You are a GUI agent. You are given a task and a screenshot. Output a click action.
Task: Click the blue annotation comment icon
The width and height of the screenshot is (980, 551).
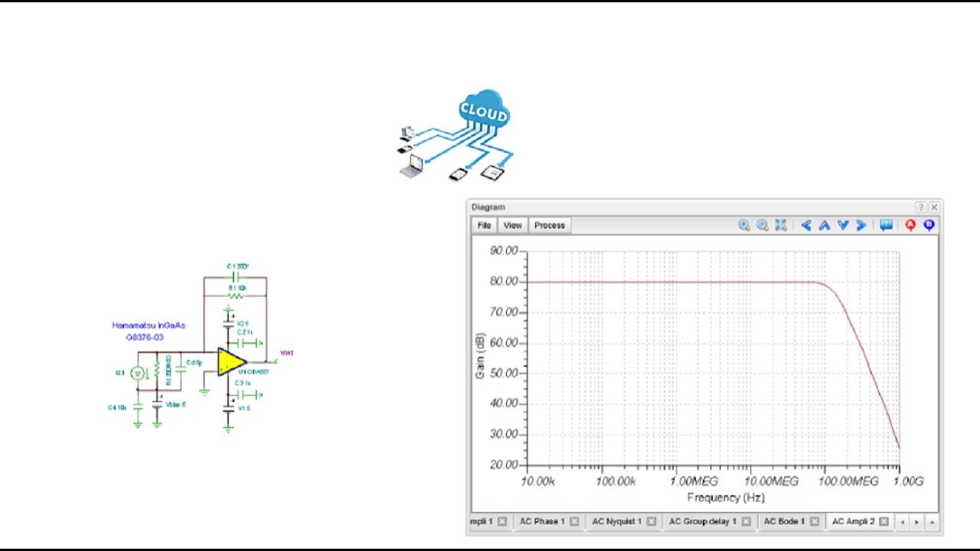point(886,225)
